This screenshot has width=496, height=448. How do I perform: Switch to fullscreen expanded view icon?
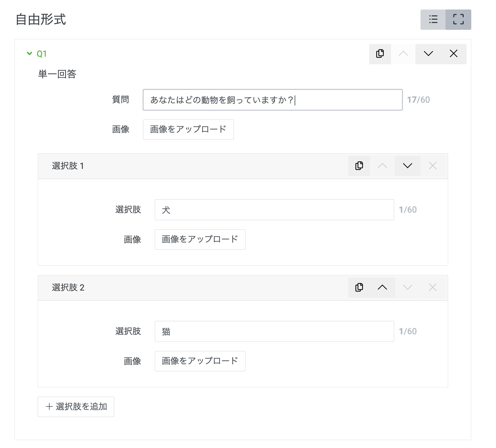[x=459, y=20]
